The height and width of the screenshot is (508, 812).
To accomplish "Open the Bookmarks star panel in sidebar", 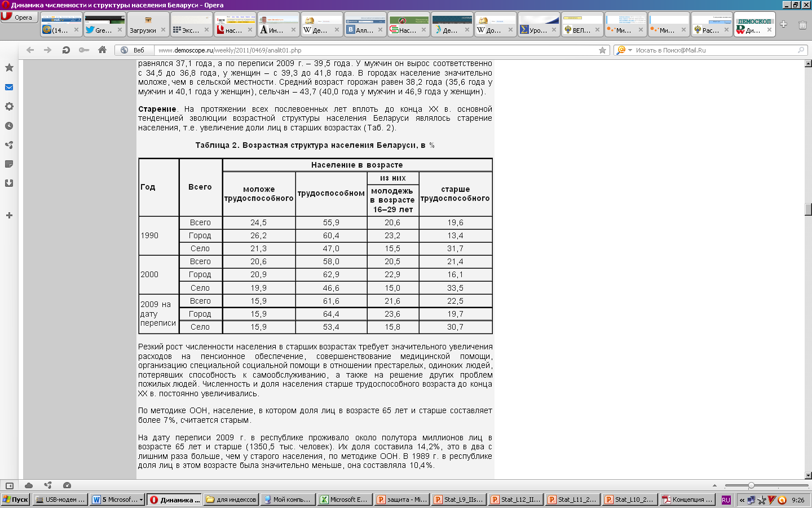I will pos(9,68).
